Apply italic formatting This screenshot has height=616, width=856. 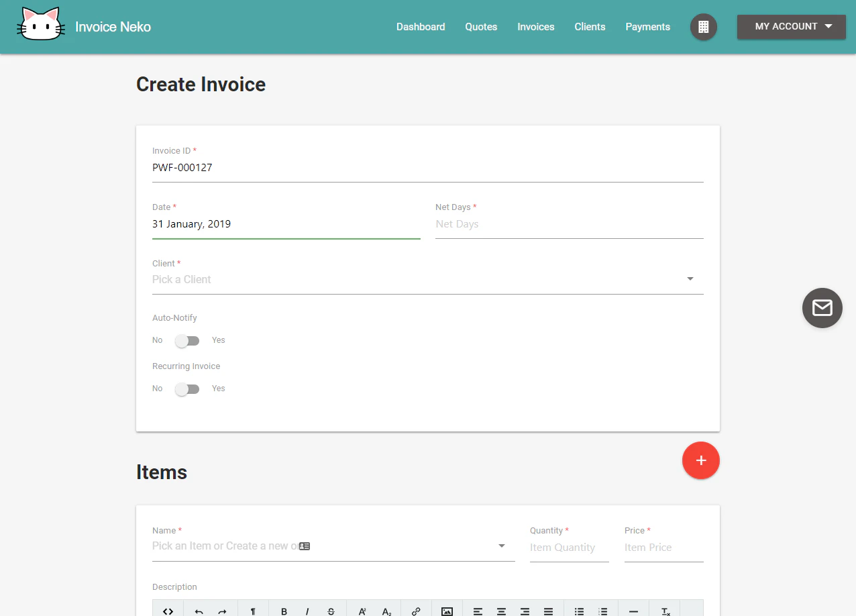(307, 611)
